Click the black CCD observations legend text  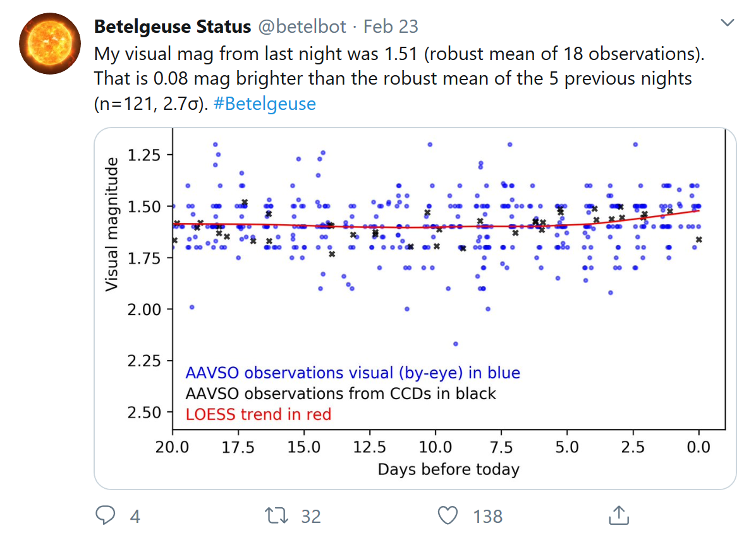[341, 393]
